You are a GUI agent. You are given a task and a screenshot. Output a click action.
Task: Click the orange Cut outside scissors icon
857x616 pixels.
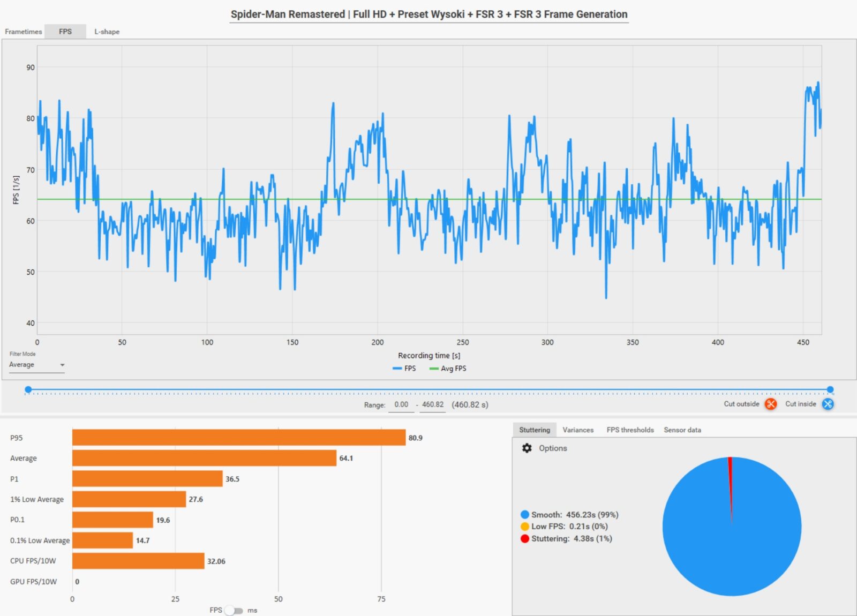point(770,404)
